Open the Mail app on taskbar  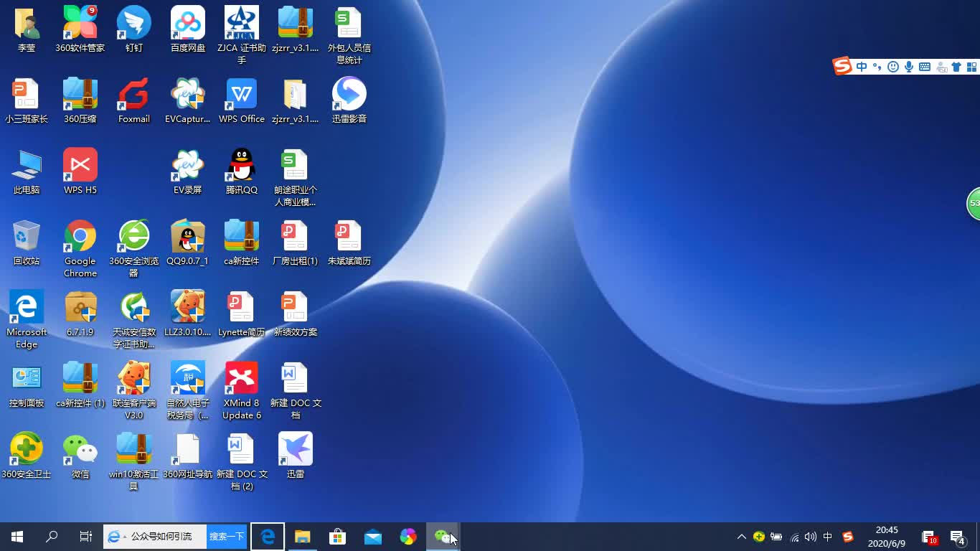(x=373, y=537)
